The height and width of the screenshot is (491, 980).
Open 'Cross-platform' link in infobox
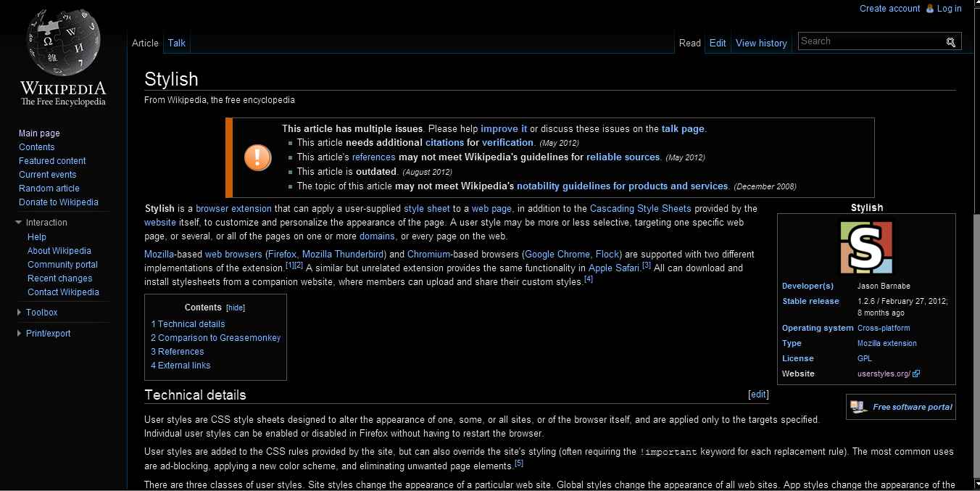point(884,329)
